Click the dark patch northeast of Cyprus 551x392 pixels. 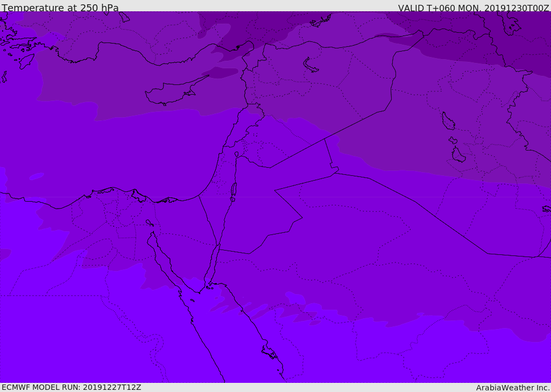(224, 73)
